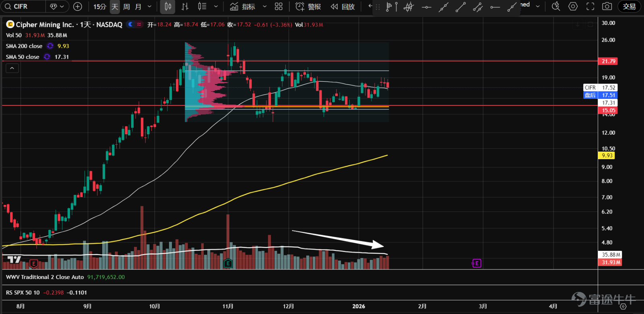This screenshot has width=644, height=314.
Task: Click the yellow 9.93 SMA price label
Action: (607, 156)
